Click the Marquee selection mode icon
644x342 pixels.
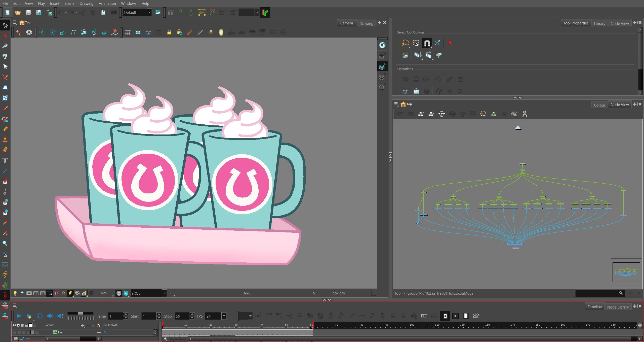coord(416,43)
